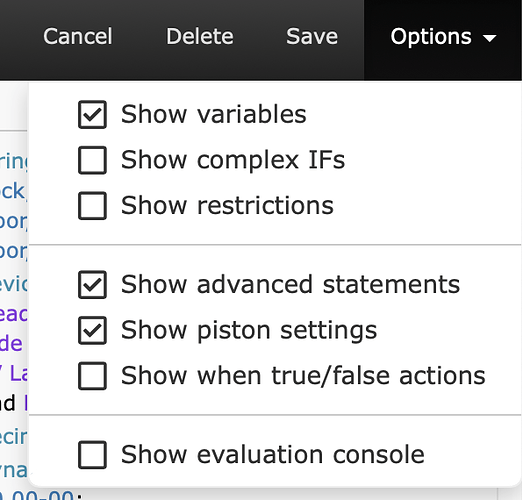522x500 pixels.
Task: Check the Show when true/false actions box
Action: click(92, 376)
